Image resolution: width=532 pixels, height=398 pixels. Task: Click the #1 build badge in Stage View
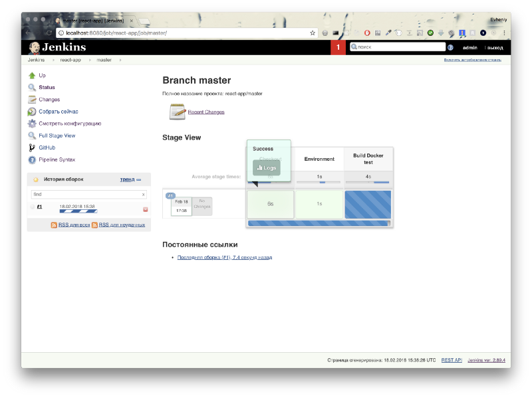click(x=170, y=195)
